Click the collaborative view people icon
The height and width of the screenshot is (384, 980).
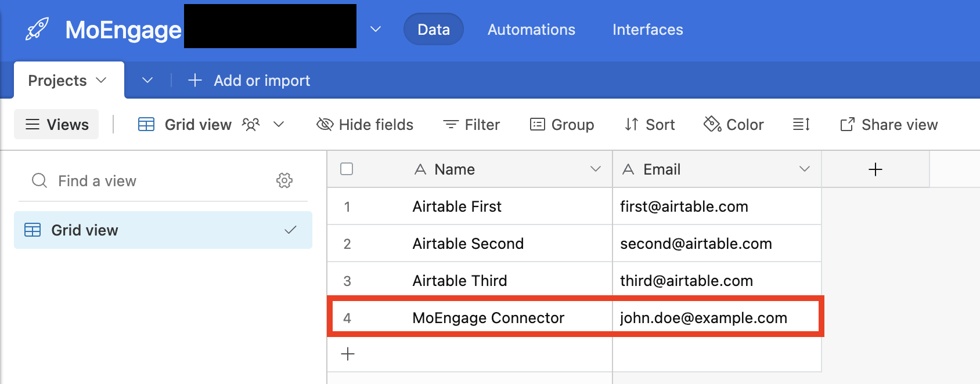(x=251, y=124)
